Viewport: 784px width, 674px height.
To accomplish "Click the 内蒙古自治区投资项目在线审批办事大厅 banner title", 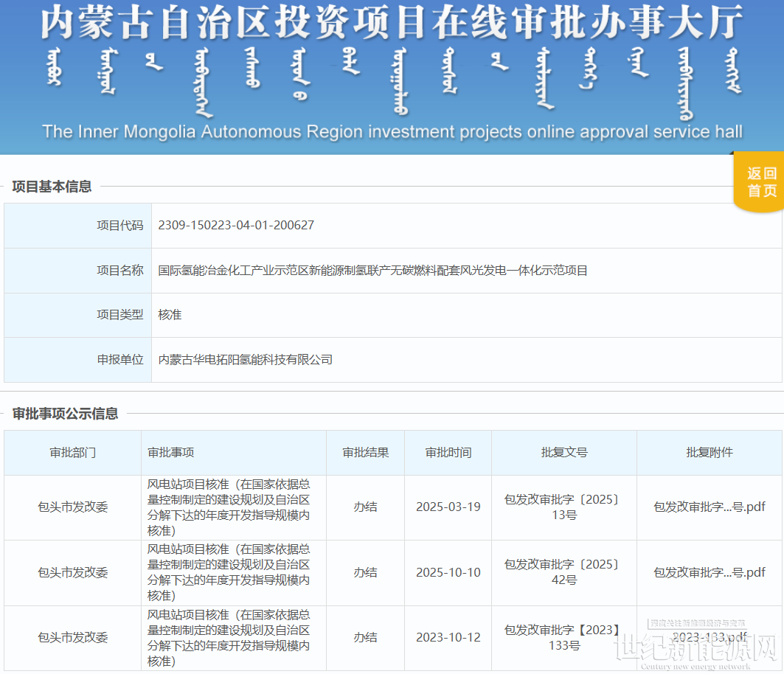I will pyautogui.click(x=391, y=24).
